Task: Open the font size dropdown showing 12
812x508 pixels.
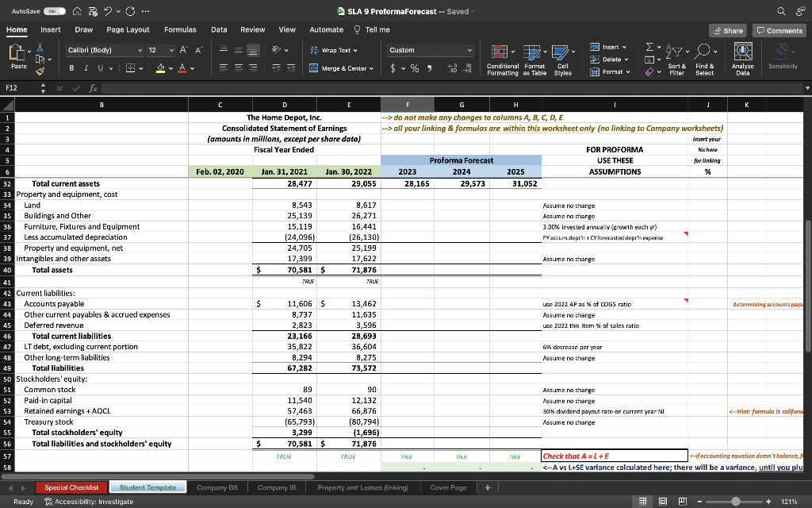Action: [x=171, y=50]
